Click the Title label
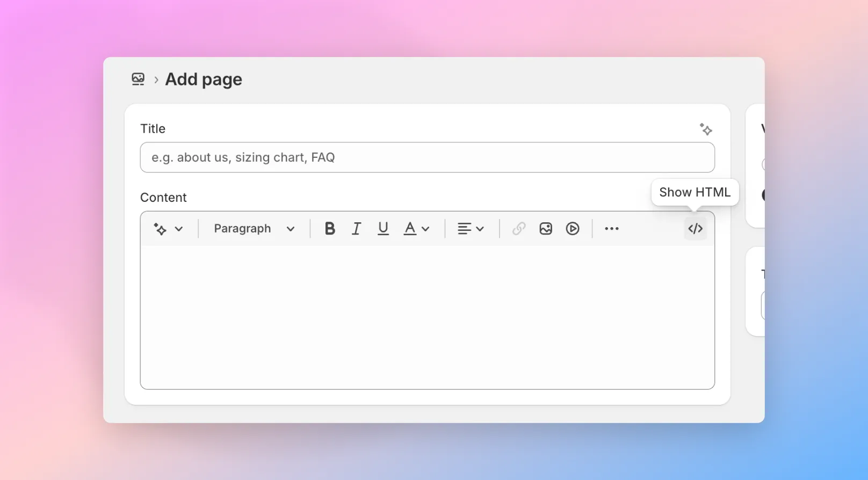 click(x=153, y=129)
